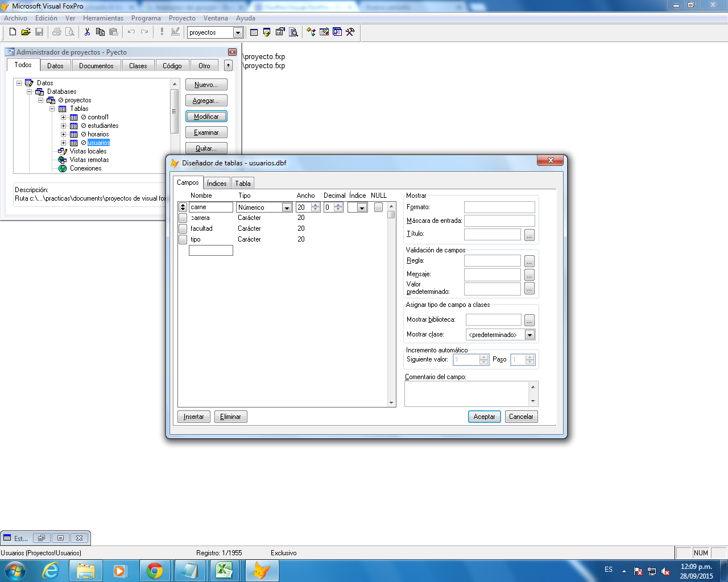Open the Data Session window icon
728x582 pixels.
[267, 32]
